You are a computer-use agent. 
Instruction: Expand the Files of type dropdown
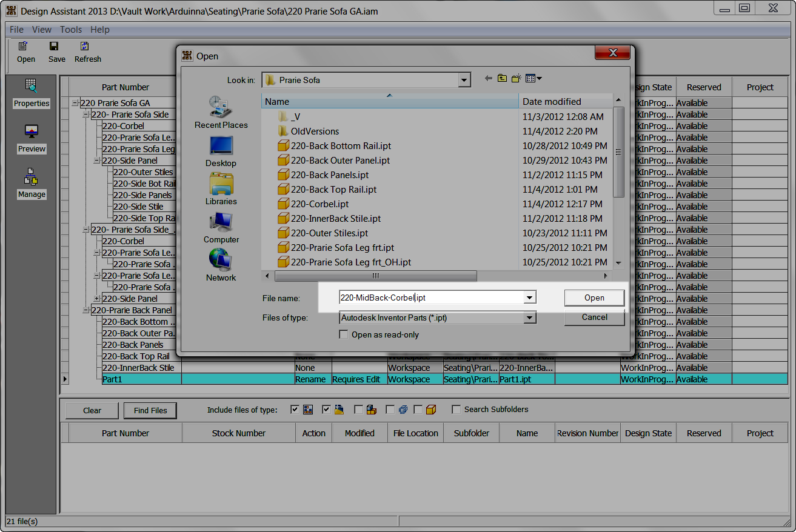pos(529,317)
